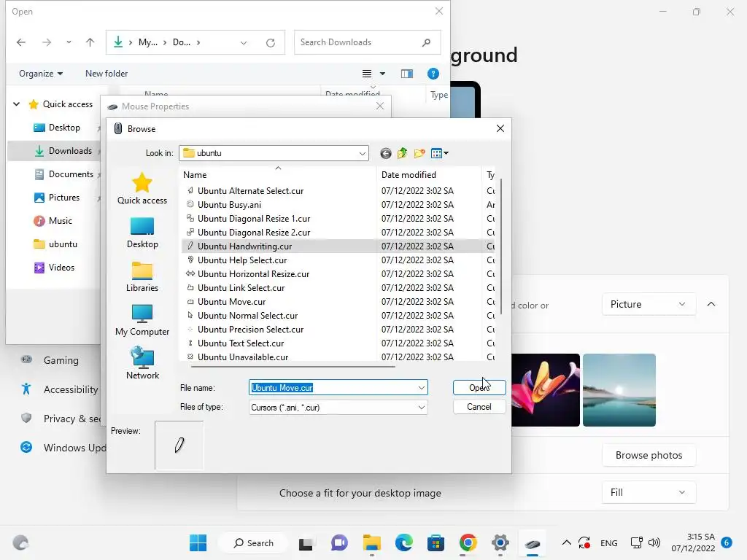
Task: Select Ubuntu Handwriting.cur
Action: point(245,246)
